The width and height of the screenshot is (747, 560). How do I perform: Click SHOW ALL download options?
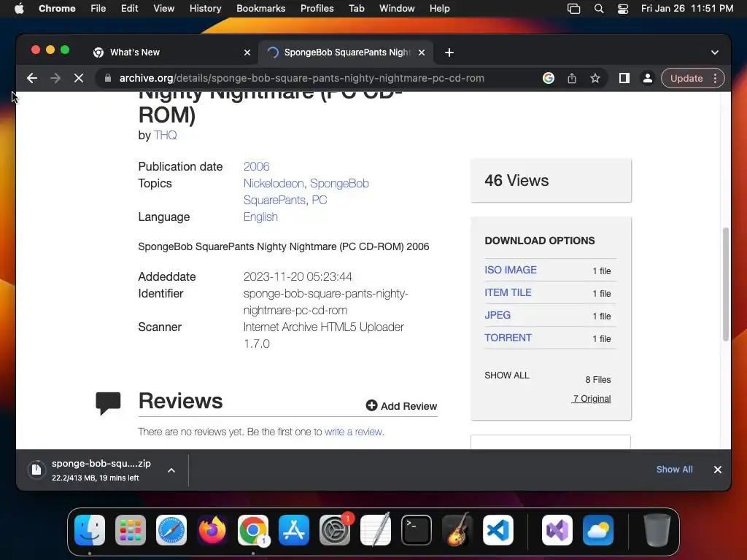(507, 376)
